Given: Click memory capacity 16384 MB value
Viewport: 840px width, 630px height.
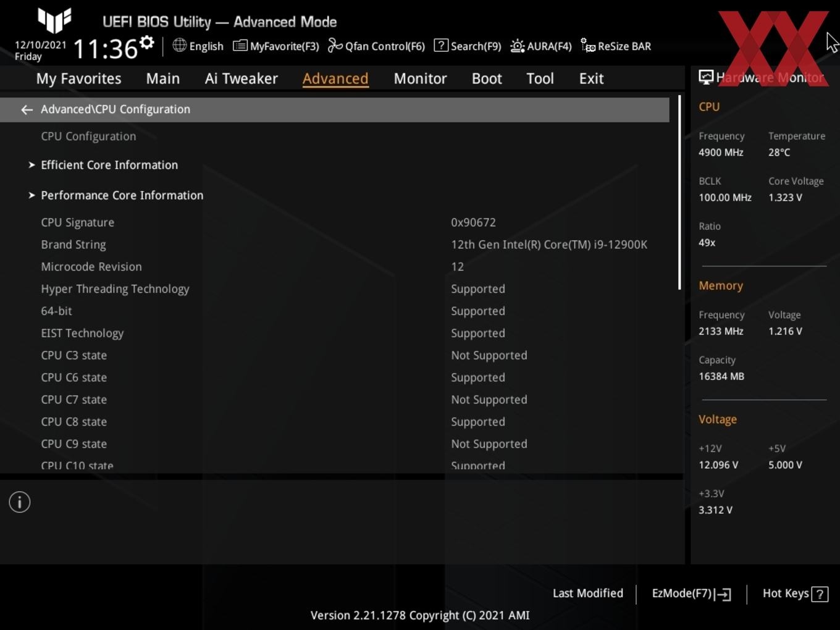Looking at the screenshot, I should pos(721,376).
